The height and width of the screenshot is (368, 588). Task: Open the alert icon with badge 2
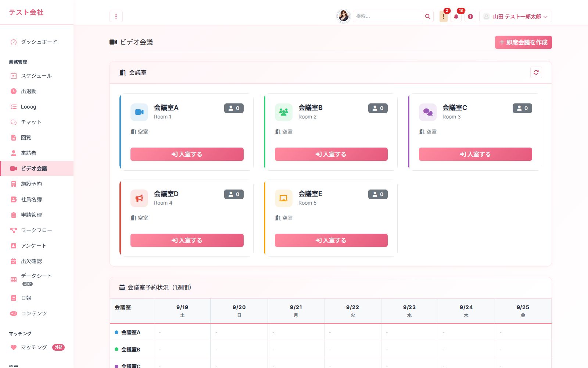click(444, 17)
